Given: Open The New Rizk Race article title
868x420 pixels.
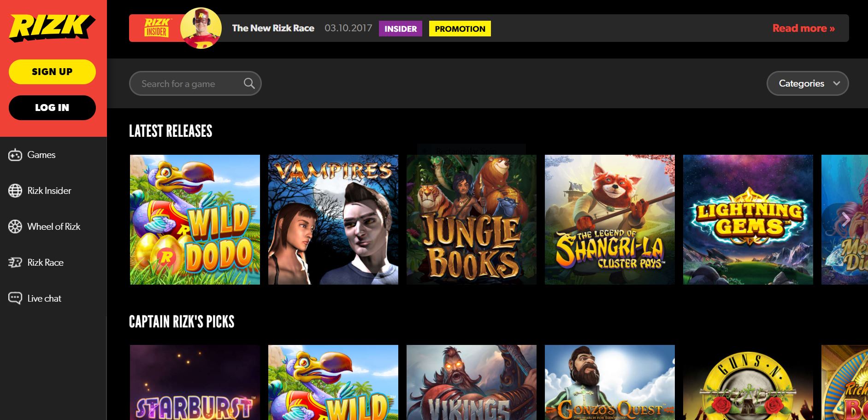Looking at the screenshot, I should 273,28.
